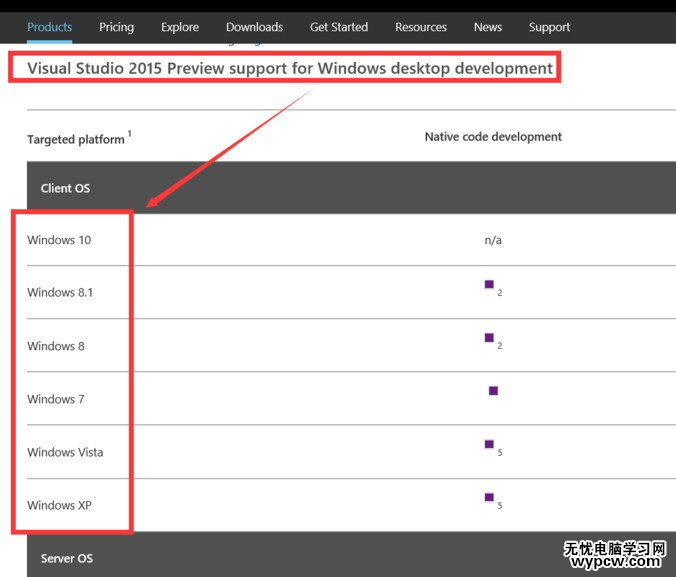
Task: Click purple support square for Windows 8
Action: 489,337
